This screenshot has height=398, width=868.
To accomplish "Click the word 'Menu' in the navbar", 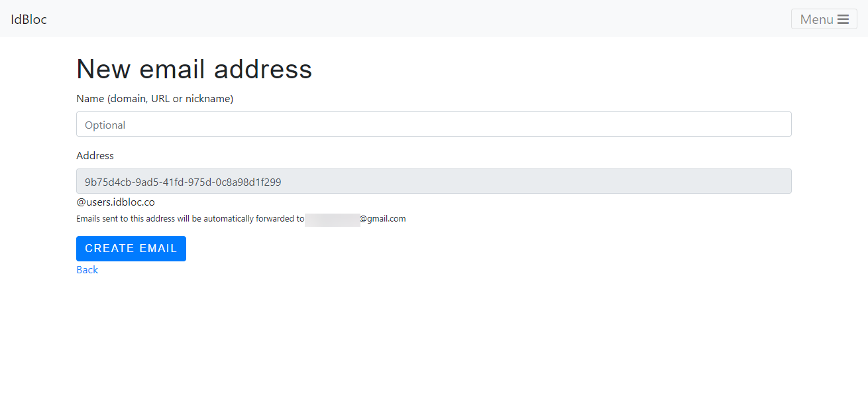I will coord(816,19).
